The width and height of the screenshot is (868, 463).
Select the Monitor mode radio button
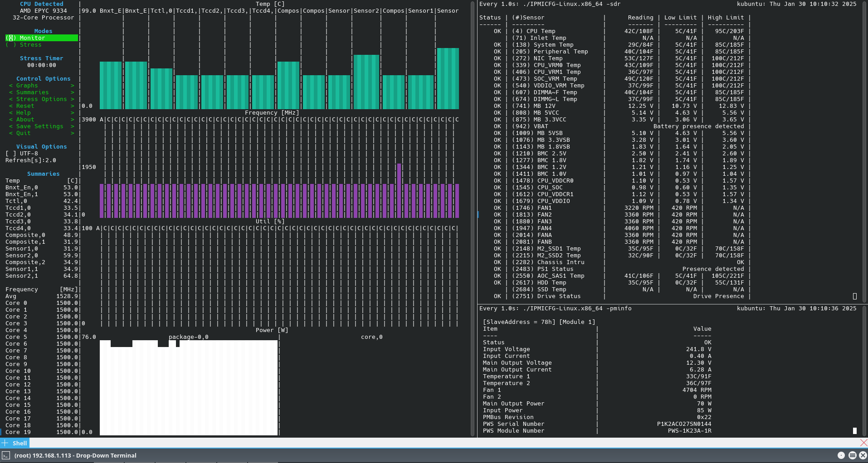11,38
